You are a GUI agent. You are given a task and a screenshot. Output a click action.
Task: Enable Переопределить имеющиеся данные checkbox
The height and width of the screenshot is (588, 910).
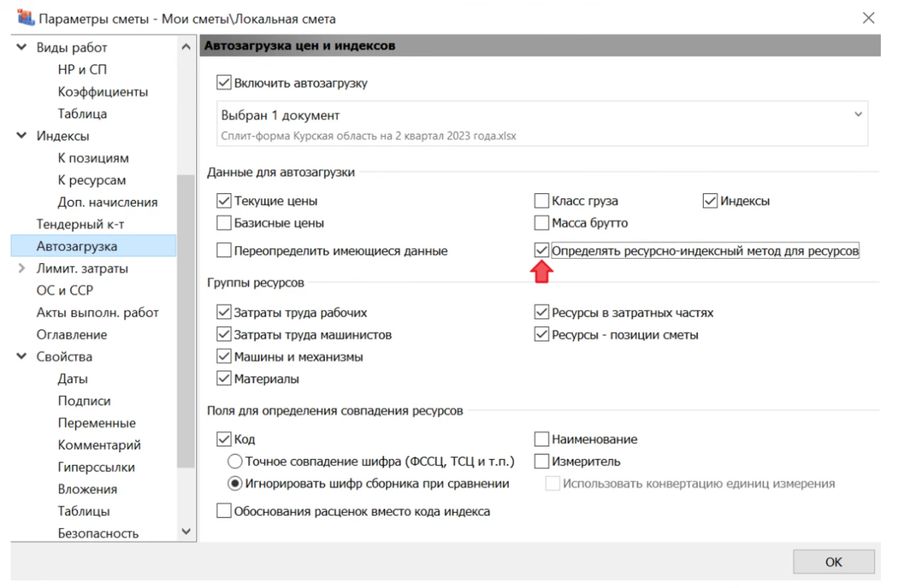click(224, 251)
